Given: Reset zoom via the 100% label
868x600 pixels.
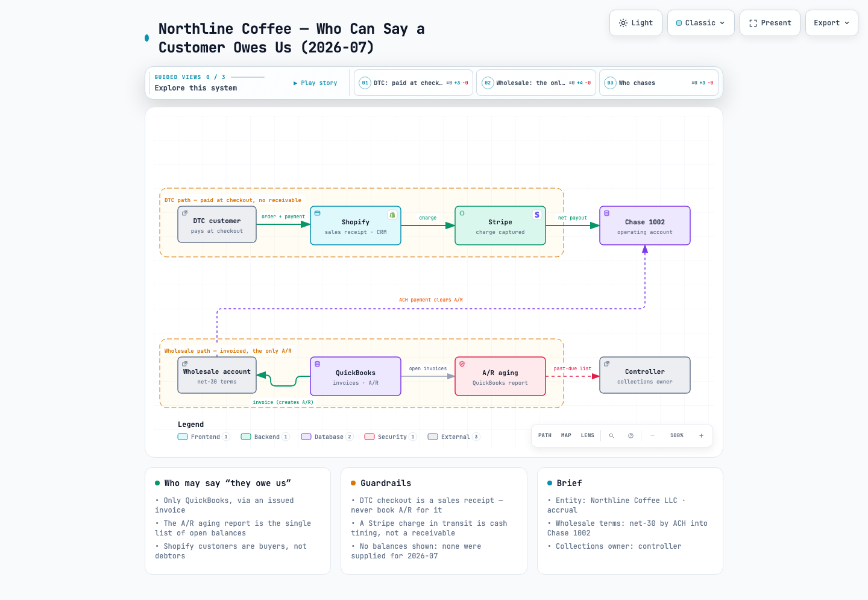Looking at the screenshot, I should [677, 435].
